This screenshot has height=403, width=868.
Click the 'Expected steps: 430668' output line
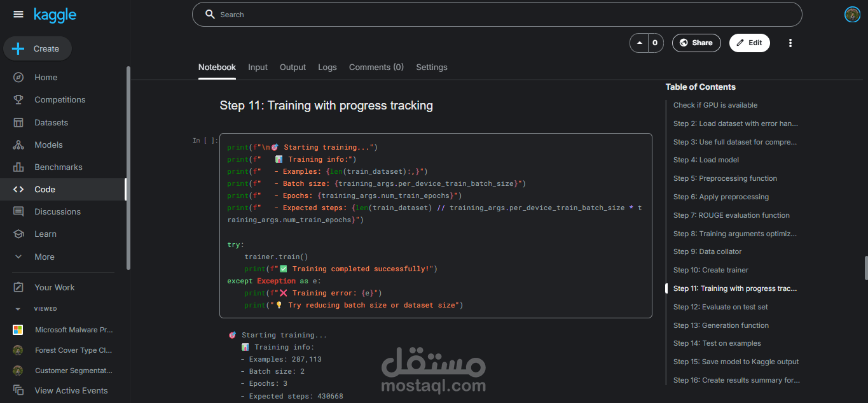292,396
